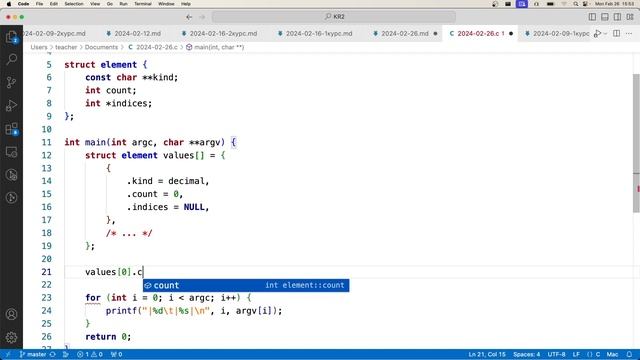Open the Terminal menu
Image resolution: width=640 pixels, height=360 pixels.
coord(143,4)
